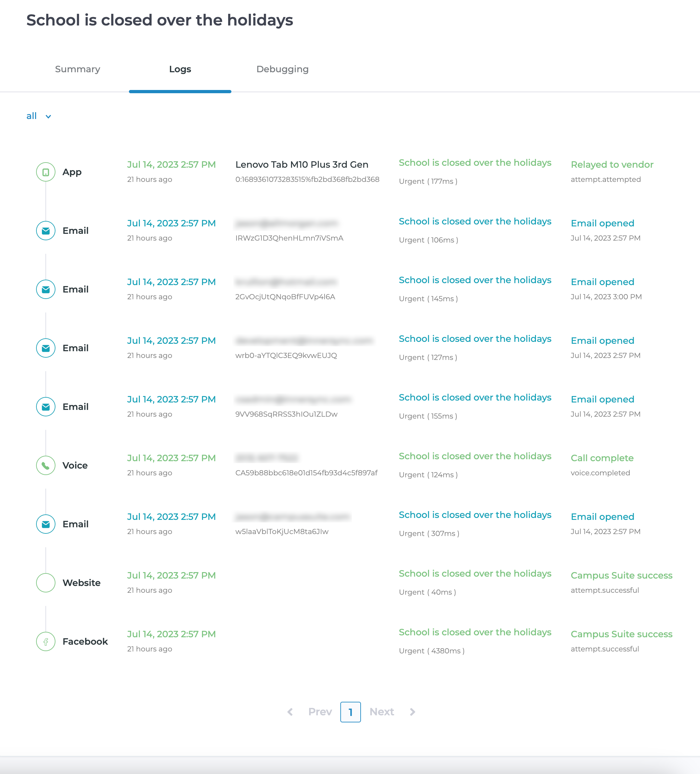Click Facebook row's 'Campus Suite success' link
Viewport: 700px width, 774px height.
621,634
